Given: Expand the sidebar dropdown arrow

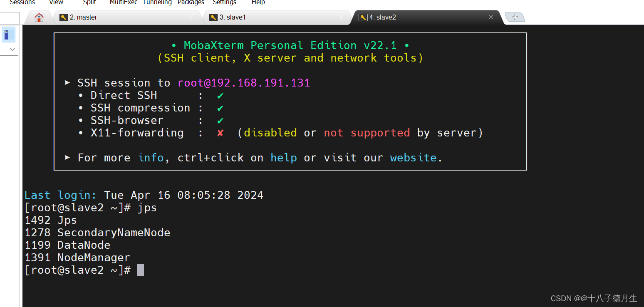Looking at the screenshot, I should (x=12, y=50).
